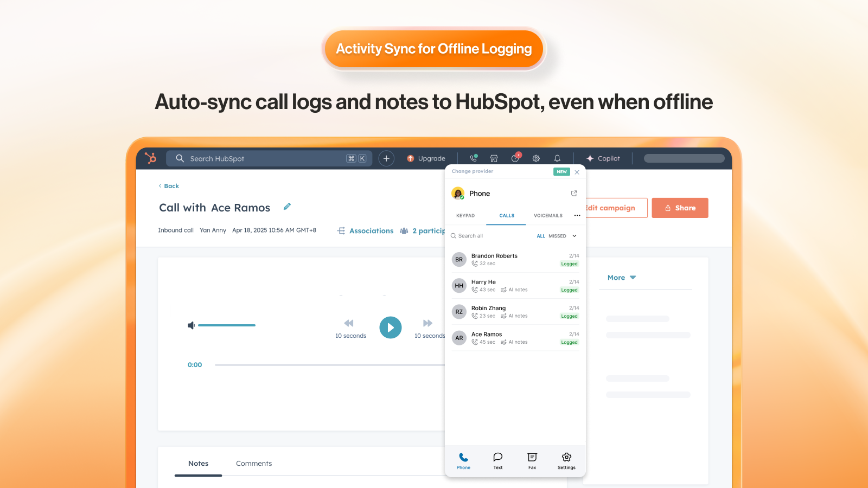Viewport: 868px width, 488px height.
Task: Select Phone in bottom navigation
Action: click(463, 461)
